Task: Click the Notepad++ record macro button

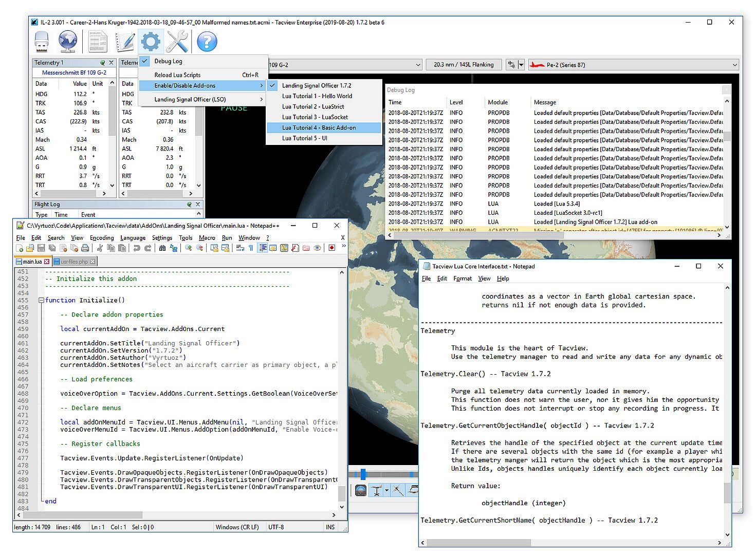Action: [x=332, y=248]
